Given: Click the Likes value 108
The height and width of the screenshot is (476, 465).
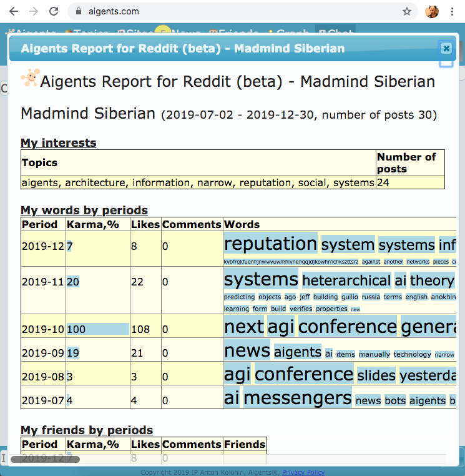Looking at the screenshot, I should [140, 329].
